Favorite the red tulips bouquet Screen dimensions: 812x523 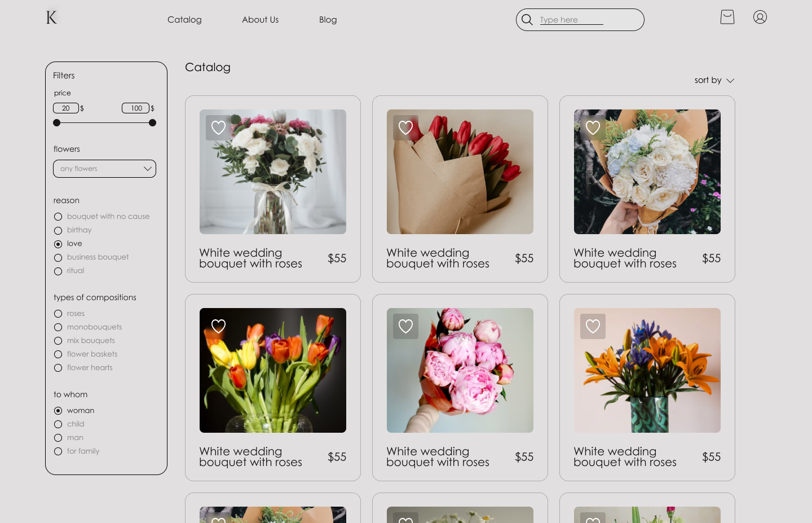pos(406,128)
